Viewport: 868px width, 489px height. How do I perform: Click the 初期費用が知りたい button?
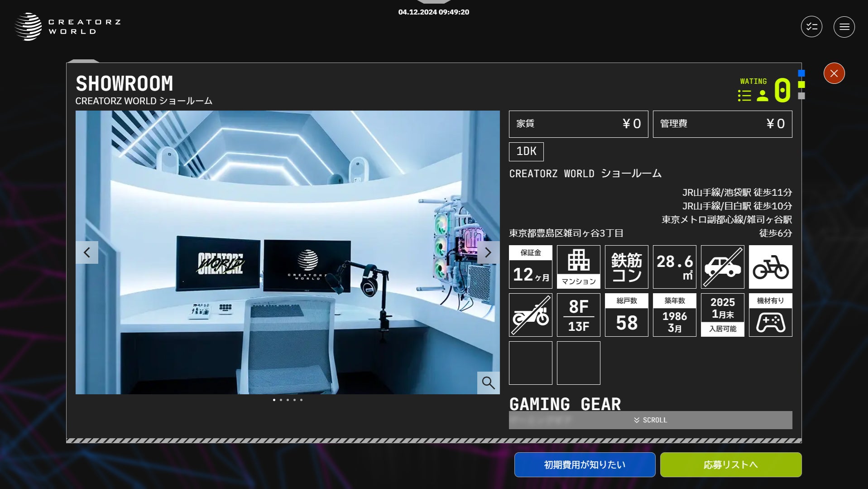585,465
